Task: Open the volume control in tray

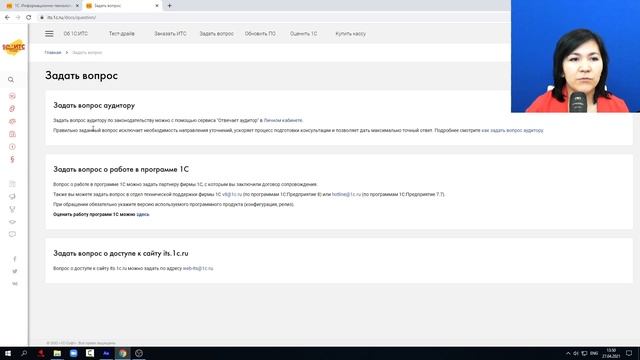Action: pos(576,353)
